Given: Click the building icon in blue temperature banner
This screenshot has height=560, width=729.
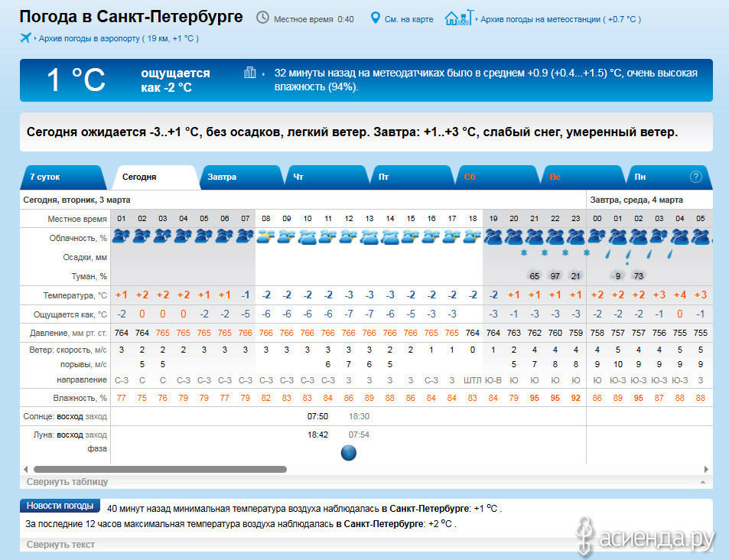Looking at the screenshot, I should coord(249,73).
